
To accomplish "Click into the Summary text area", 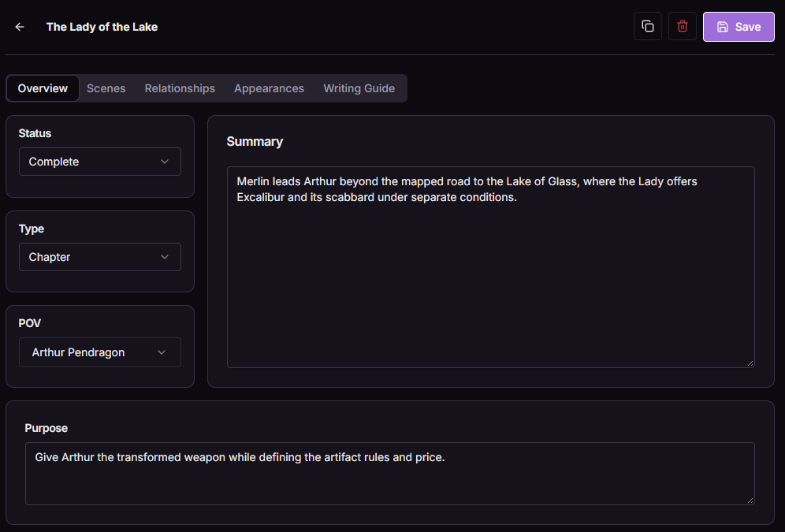I will (x=490, y=267).
